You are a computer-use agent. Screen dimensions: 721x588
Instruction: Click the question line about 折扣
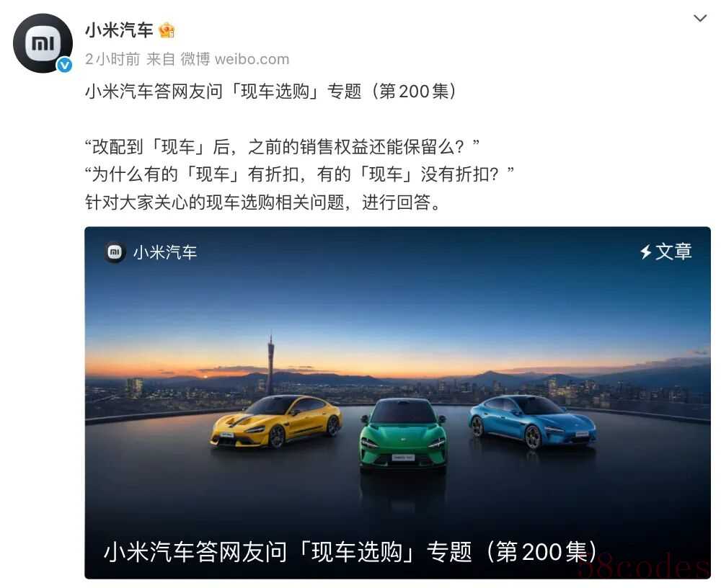point(299,174)
